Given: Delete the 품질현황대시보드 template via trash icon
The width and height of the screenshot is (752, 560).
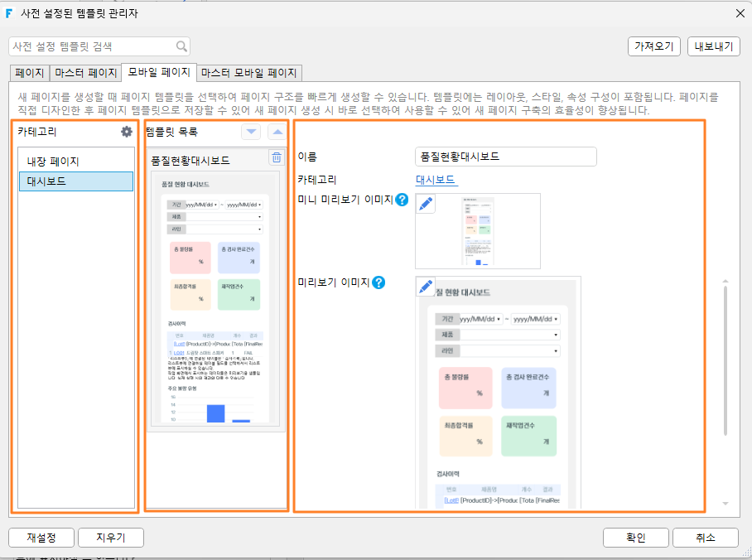Looking at the screenshot, I should (277, 158).
